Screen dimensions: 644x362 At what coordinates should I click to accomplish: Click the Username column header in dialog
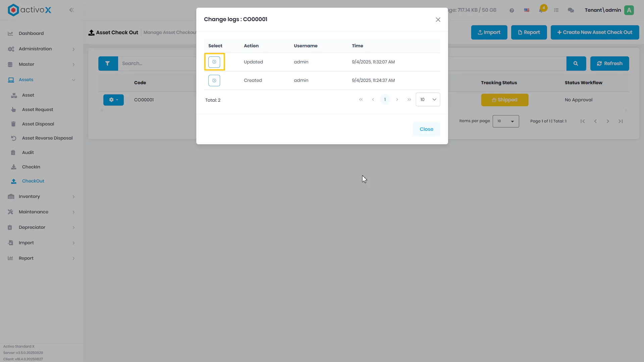[305, 46]
